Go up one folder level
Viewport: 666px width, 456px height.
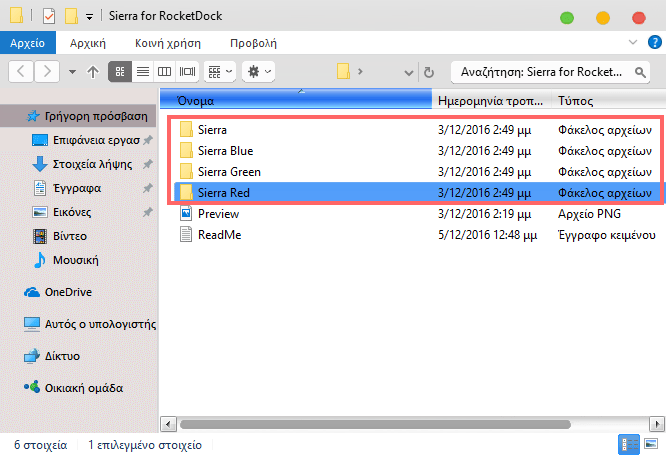point(93,72)
